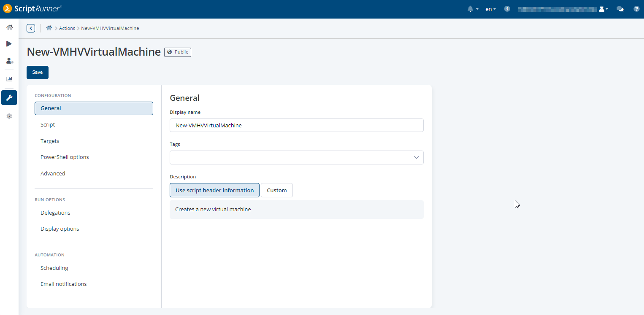Open the Scheduling section

(54, 268)
